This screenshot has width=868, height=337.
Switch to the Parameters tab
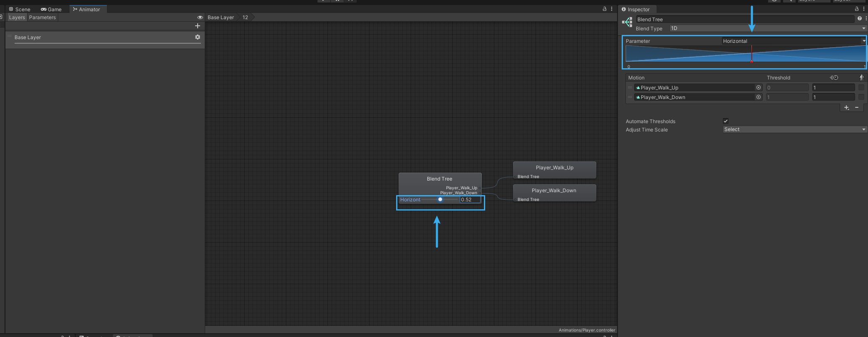coord(42,17)
